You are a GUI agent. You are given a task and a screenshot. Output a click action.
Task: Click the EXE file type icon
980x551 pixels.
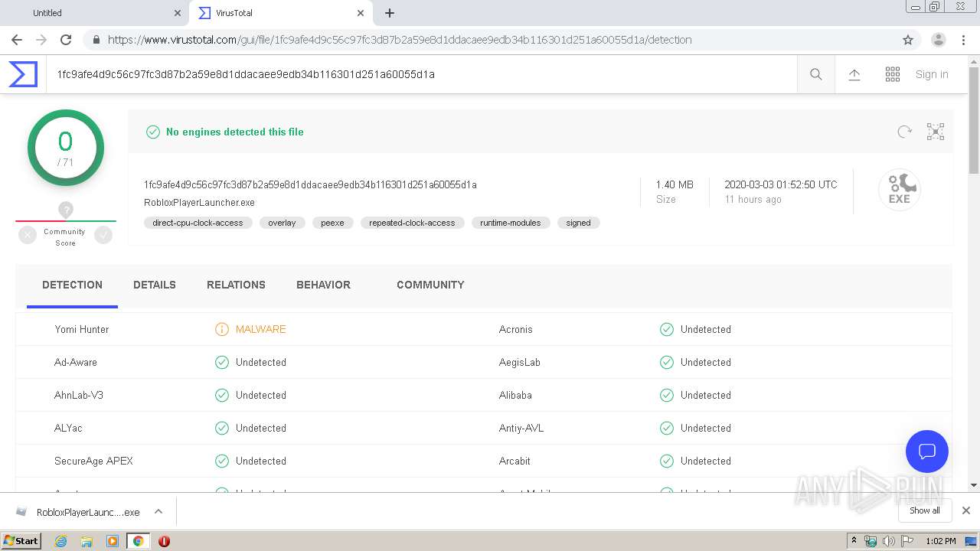point(900,189)
